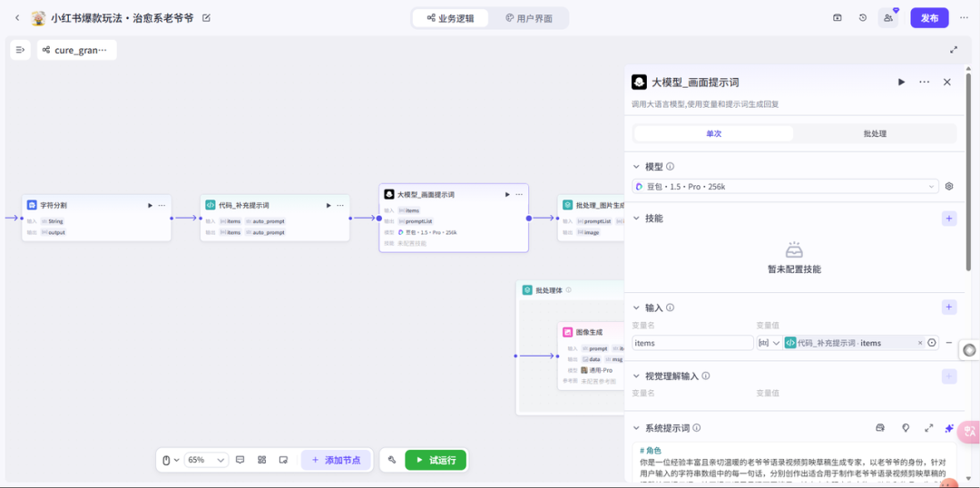Run the 大模型_画面提示词 canvas node
980x488 pixels.
[507, 194]
